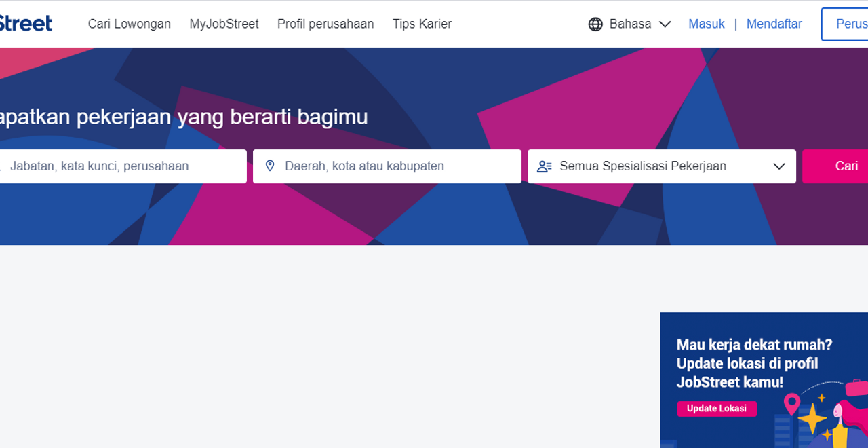Screen dimensions: 868x448
Task: Select Tips Karier in the navigation
Action: (x=422, y=24)
